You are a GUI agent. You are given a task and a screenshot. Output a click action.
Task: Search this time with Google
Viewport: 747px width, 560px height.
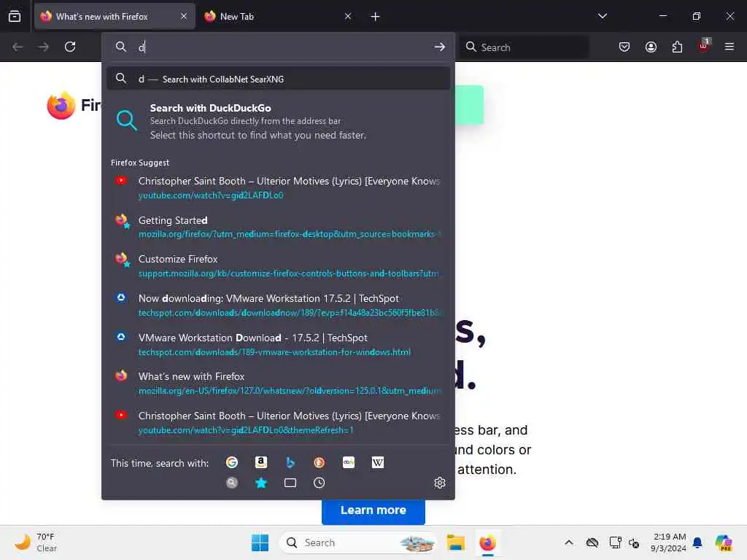click(x=232, y=462)
